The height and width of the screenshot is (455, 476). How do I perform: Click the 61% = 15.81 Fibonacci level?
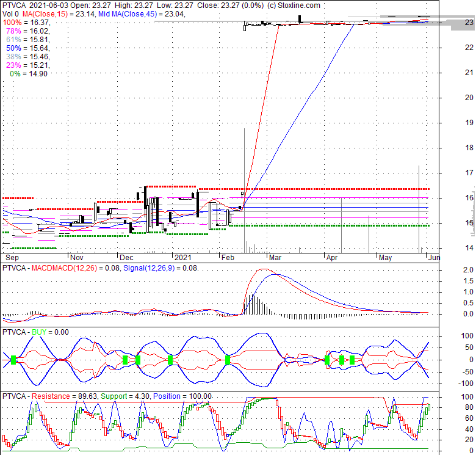(x=27, y=40)
